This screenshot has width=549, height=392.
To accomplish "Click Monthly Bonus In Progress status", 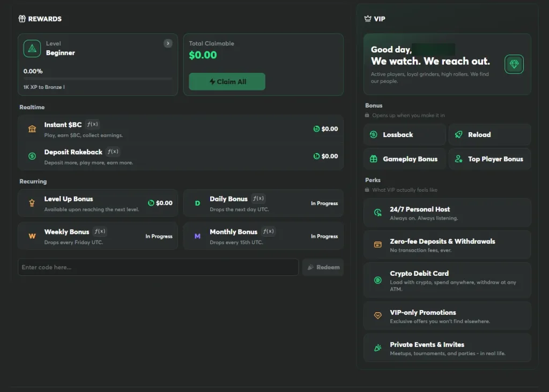I will point(324,236).
